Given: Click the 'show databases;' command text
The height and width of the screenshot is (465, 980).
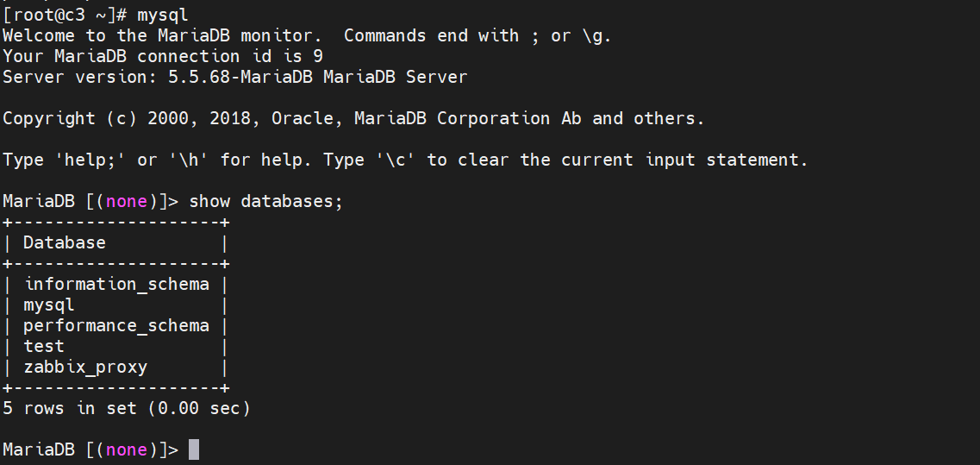Looking at the screenshot, I should (x=265, y=201).
